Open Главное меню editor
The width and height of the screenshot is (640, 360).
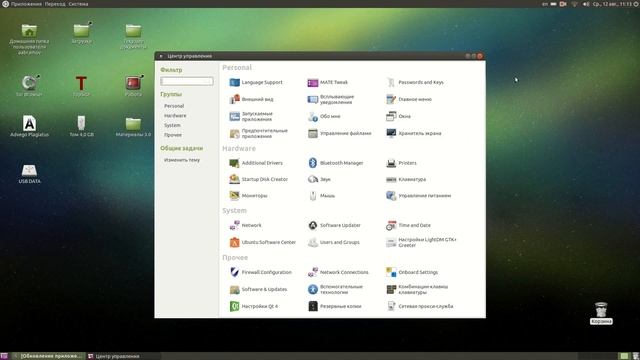point(409,99)
